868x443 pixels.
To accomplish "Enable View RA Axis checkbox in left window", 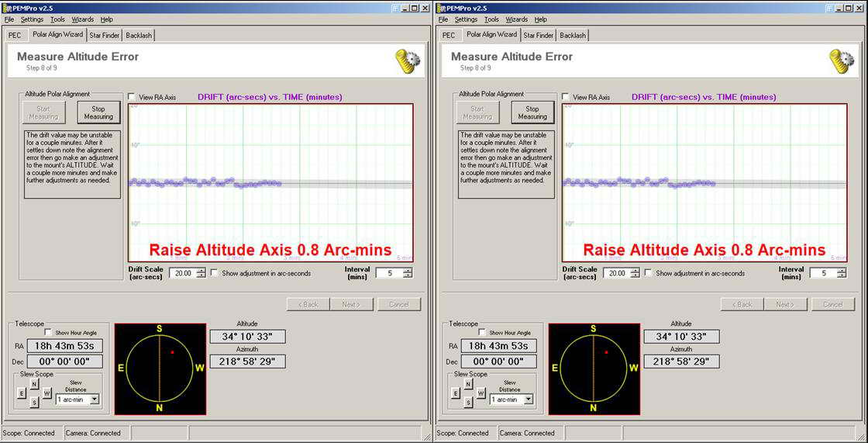I will click(x=132, y=97).
